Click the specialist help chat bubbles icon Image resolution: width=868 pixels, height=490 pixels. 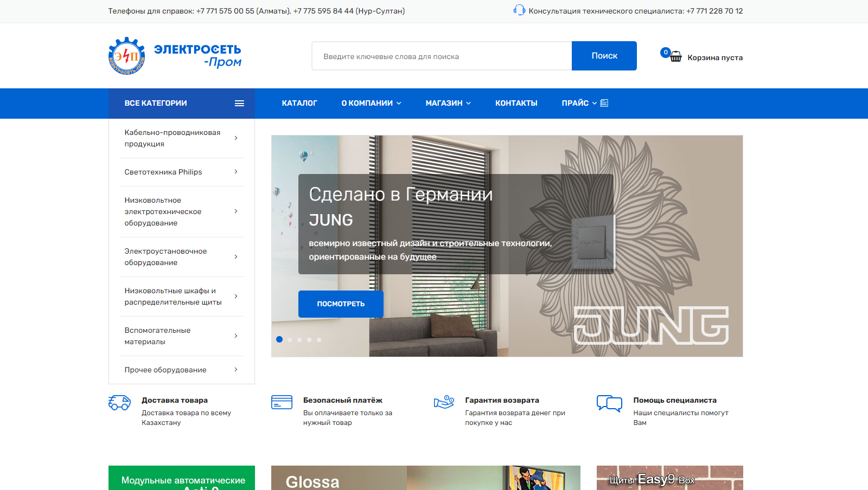click(x=609, y=403)
